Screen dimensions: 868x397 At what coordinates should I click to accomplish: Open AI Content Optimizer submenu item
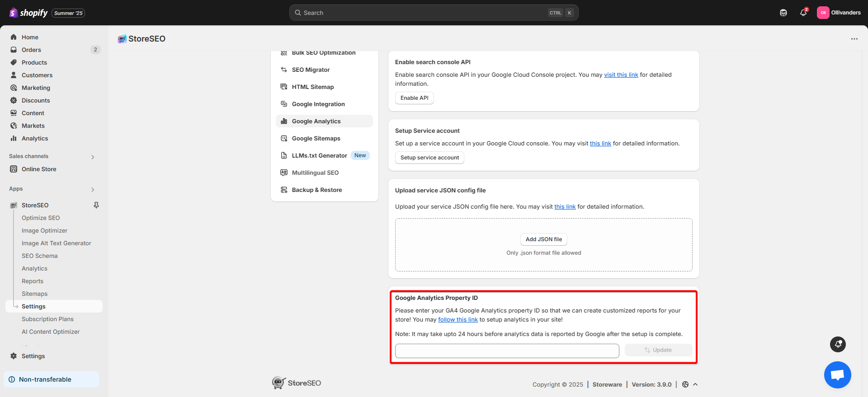(x=51, y=332)
